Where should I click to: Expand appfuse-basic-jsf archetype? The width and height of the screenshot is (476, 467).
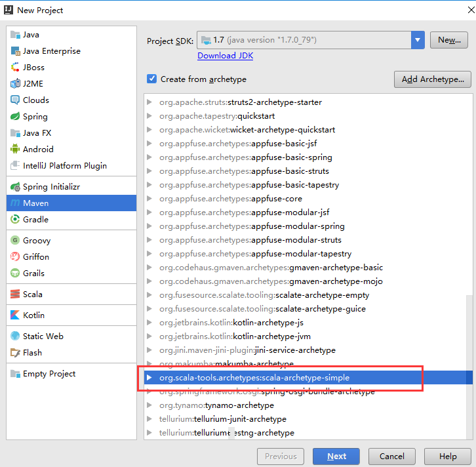[x=149, y=144]
